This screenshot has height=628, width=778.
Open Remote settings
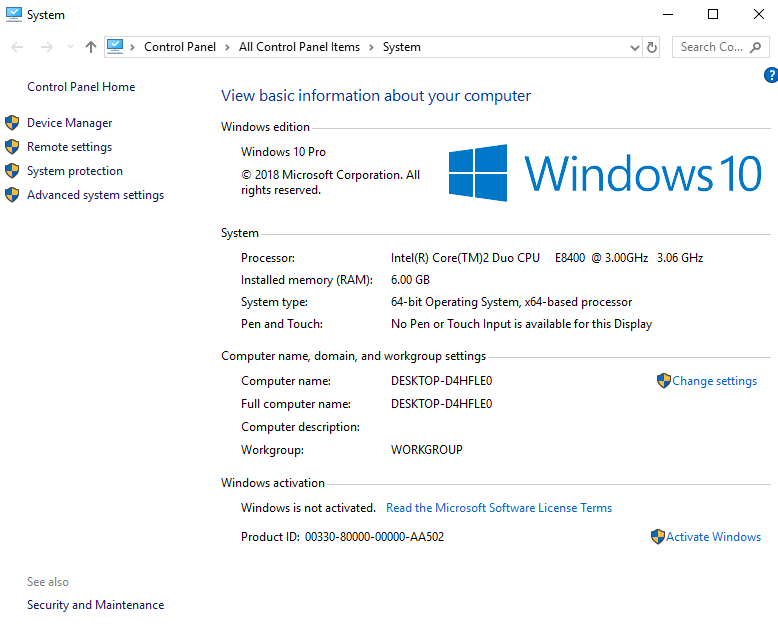(x=69, y=147)
